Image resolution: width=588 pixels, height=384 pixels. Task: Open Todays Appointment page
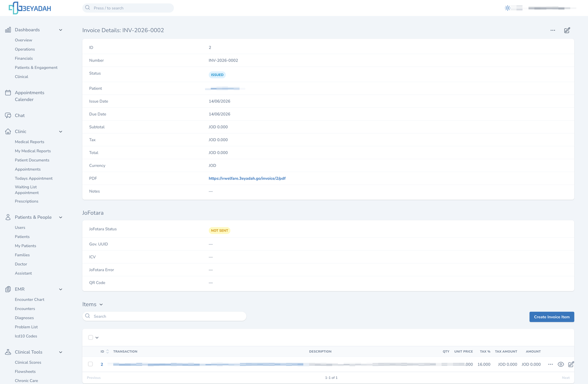[x=34, y=178]
